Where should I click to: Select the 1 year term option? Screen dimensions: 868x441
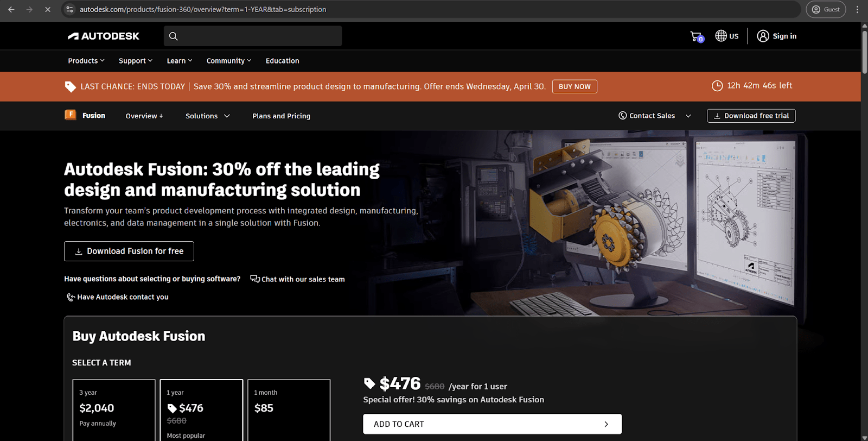201,410
